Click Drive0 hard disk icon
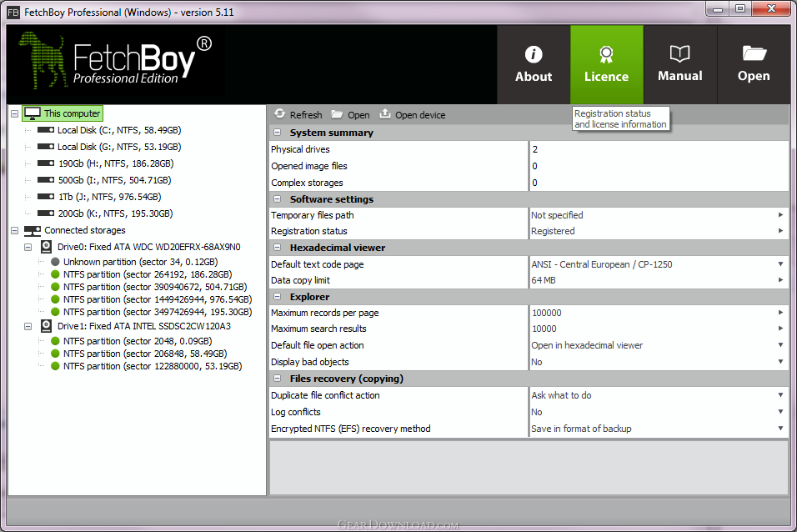Screen dimensions: 797x532 click(46, 247)
